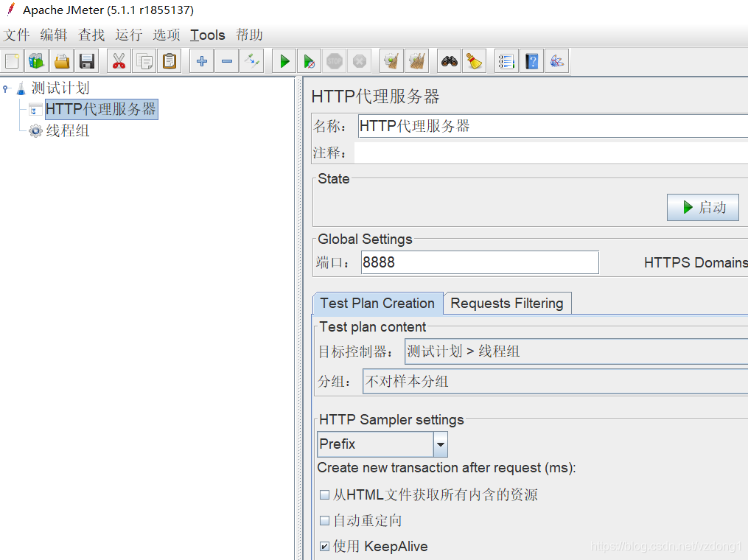
Task: Click Start no pauses icon
Action: (309, 61)
